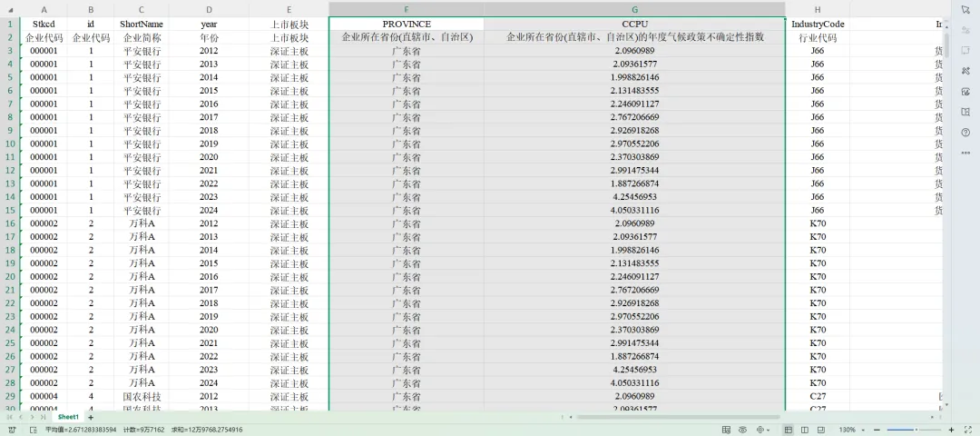Image resolution: width=980 pixels, height=436 pixels.
Task: Click 国农科技 cell in row 29
Action: (x=142, y=397)
